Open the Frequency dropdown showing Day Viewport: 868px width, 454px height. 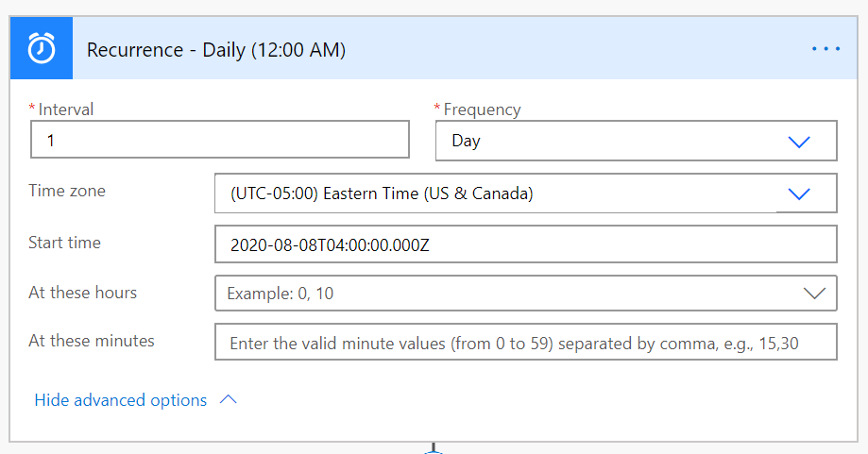coord(614,142)
